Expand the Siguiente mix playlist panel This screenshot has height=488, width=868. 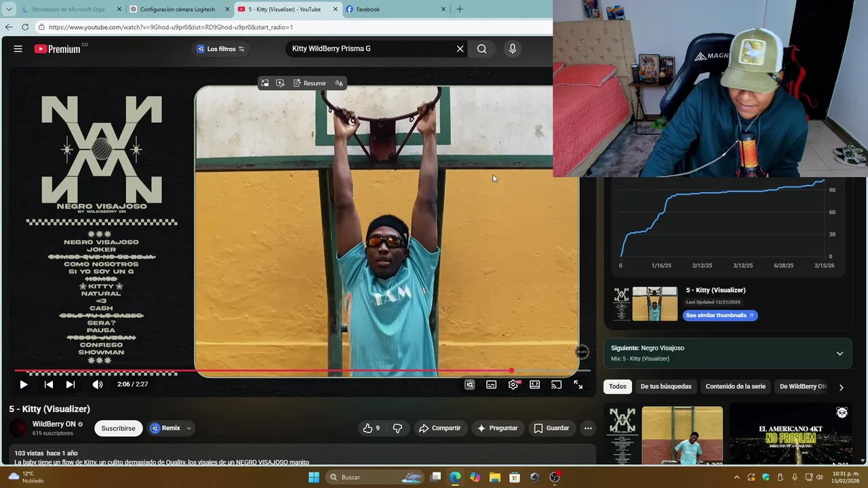click(840, 353)
